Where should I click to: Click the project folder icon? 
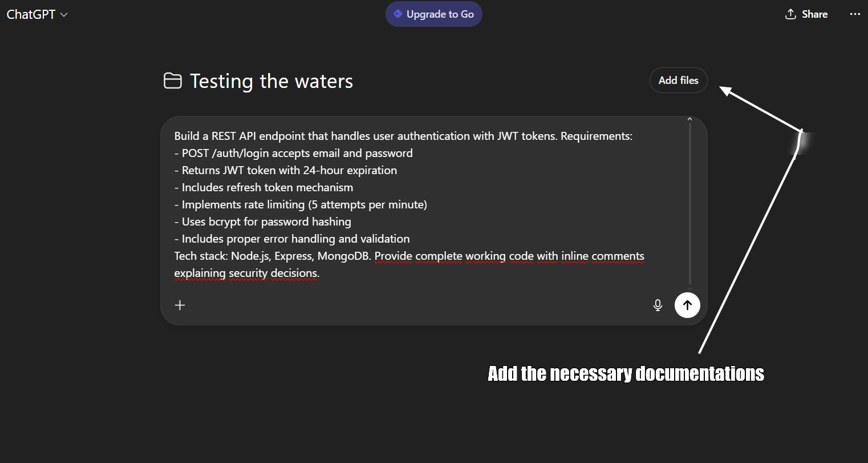click(x=173, y=81)
